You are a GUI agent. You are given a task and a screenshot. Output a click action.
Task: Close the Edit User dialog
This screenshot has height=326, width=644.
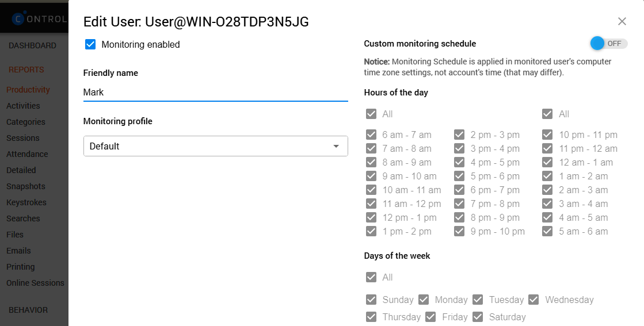point(622,21)
